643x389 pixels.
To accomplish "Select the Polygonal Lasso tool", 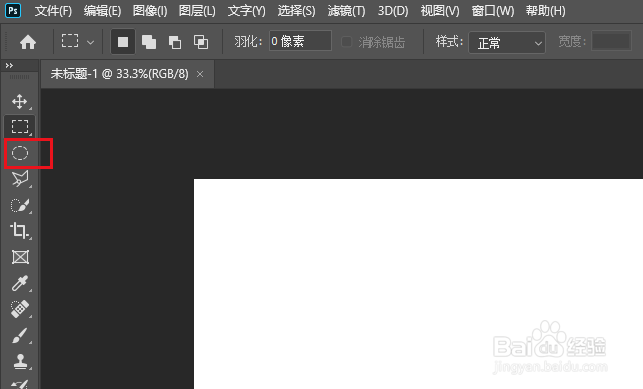I will [x=20, y=179].
